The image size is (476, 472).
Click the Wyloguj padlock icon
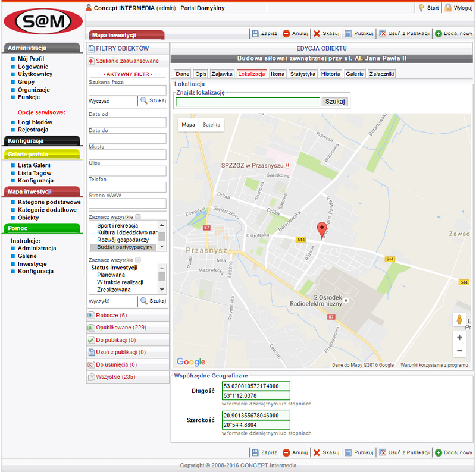(448, 8)
